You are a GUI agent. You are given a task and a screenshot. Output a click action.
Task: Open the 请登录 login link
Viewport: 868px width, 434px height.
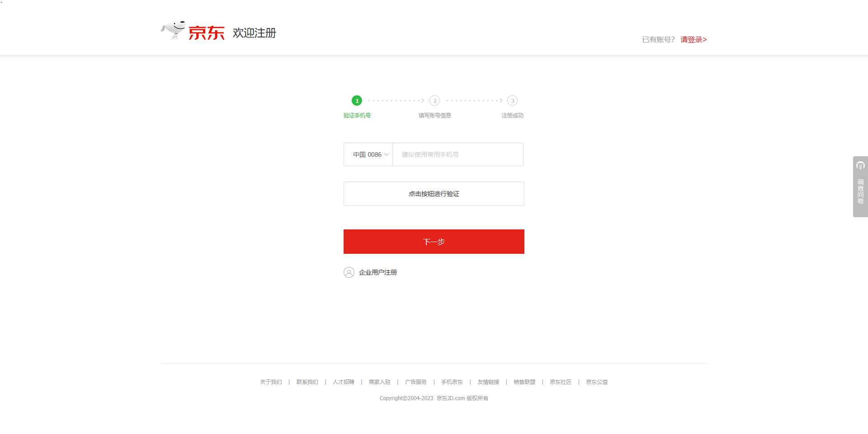[x=693, y=40]
